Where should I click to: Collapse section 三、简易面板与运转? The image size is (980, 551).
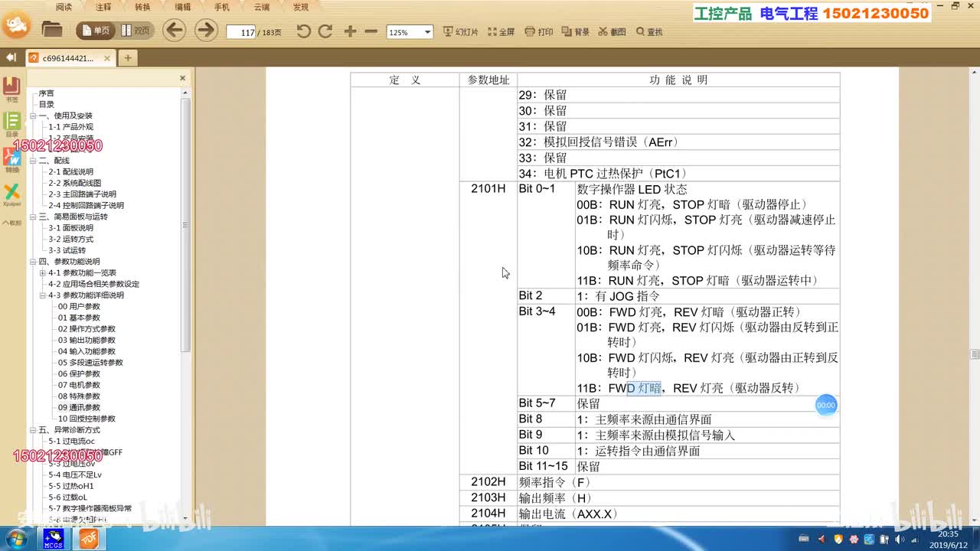click(x=33, y=217)
